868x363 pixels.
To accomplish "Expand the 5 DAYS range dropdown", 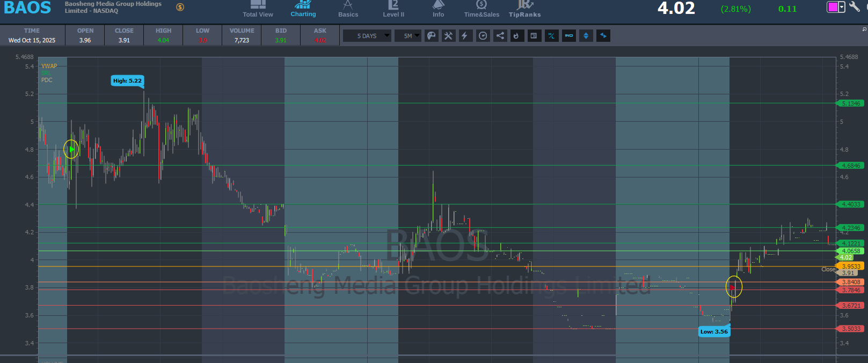I will tap(367, 36).
